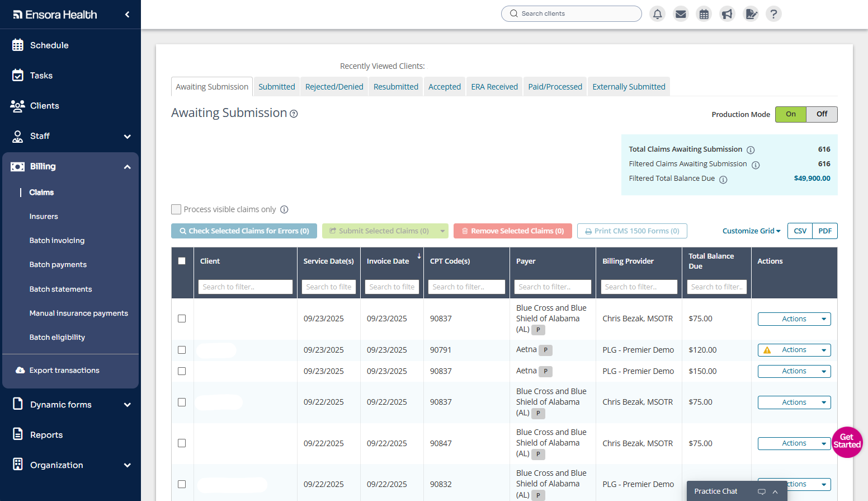Viewport: 868px width, 501px height.
Task: Open notifications via the bell icon
Action: click(x=657, y=13)
